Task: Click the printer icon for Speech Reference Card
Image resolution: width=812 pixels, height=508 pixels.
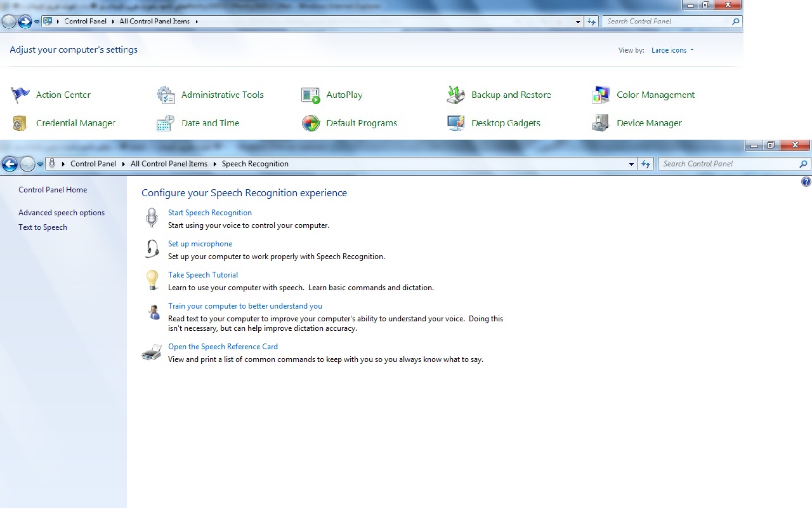Action: (152, 352)
